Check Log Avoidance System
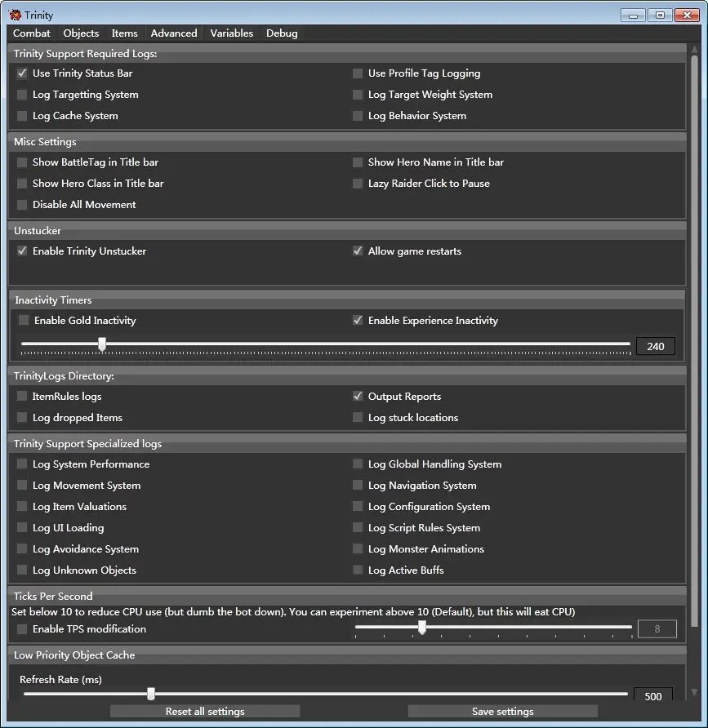The image size is (708, 728). [x=22, y=548]
